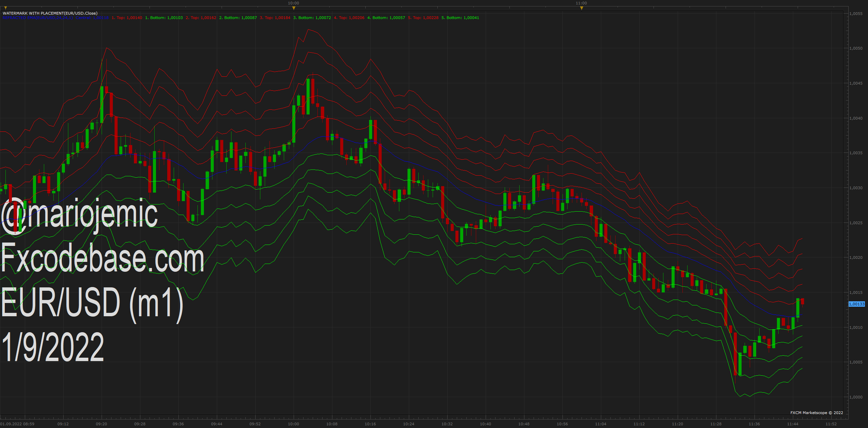Click the 1,0055 price axis label
868x428 pixels.
click(x=856, y=14)
